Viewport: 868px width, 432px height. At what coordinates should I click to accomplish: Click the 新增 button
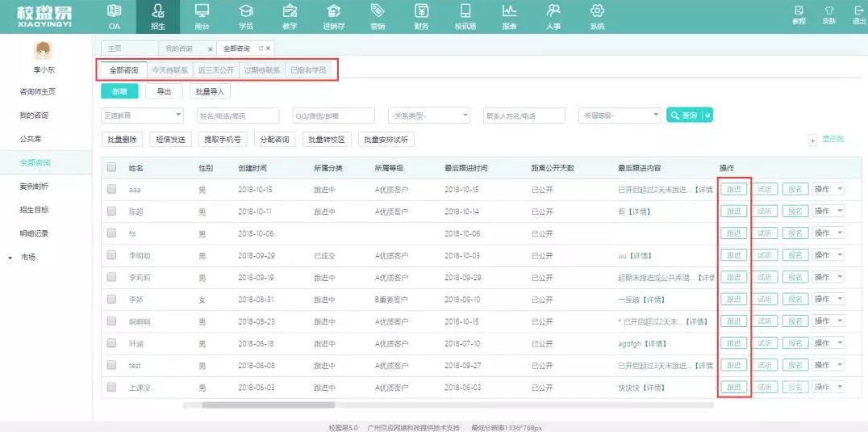[119, 92]
